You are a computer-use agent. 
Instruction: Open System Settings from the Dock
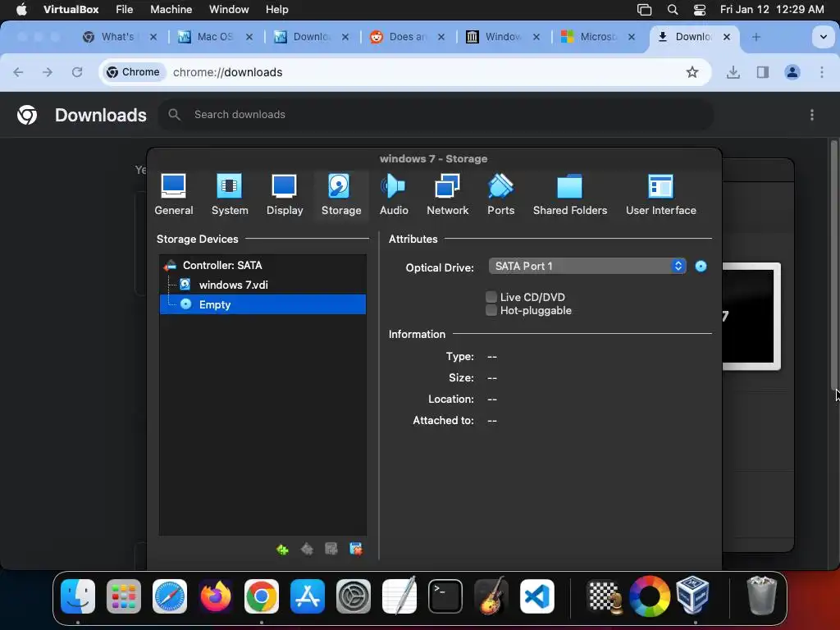tap(354, 596)
